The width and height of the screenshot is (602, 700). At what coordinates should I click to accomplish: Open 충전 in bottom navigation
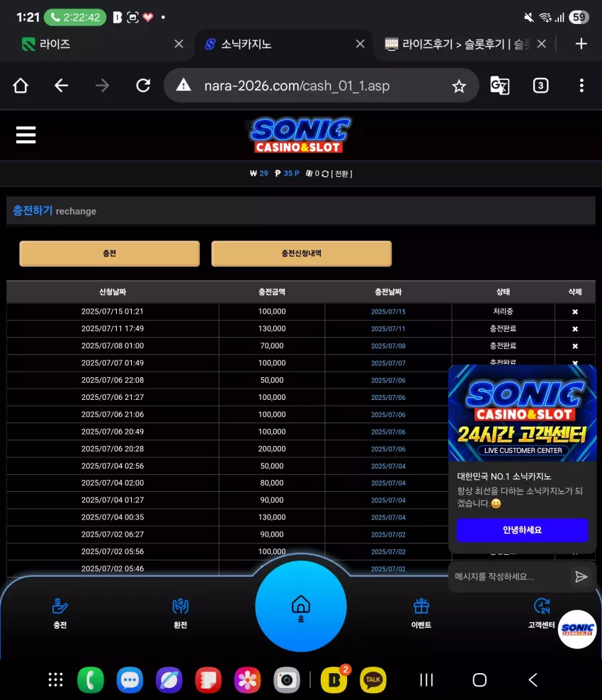click(59, 614)
